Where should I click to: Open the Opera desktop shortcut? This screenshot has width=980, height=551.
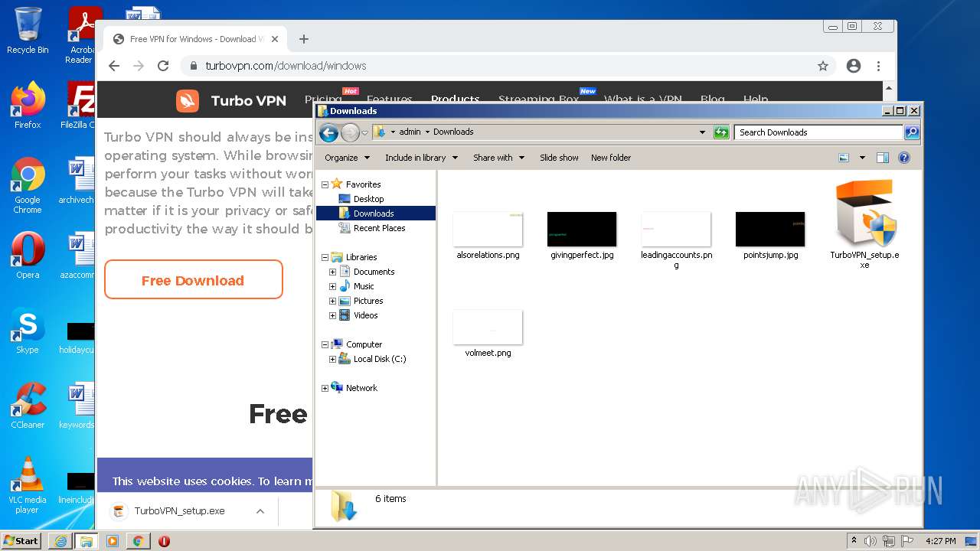(x=28, y=256)
